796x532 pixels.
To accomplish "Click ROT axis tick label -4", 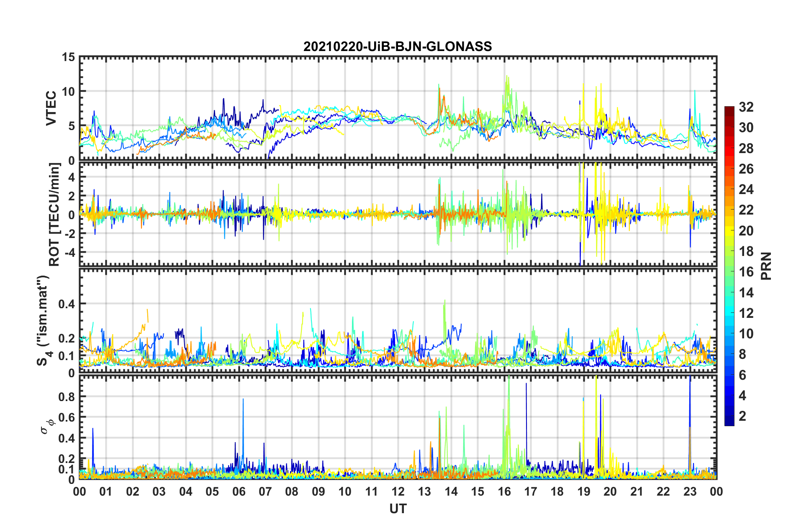I will tap(69, 253).
